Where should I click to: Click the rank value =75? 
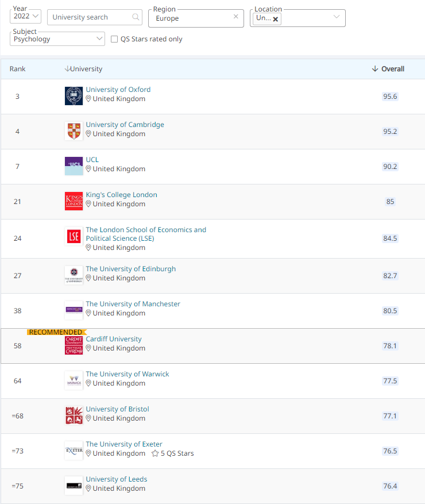pyautogui.click(x=18, y=486)
